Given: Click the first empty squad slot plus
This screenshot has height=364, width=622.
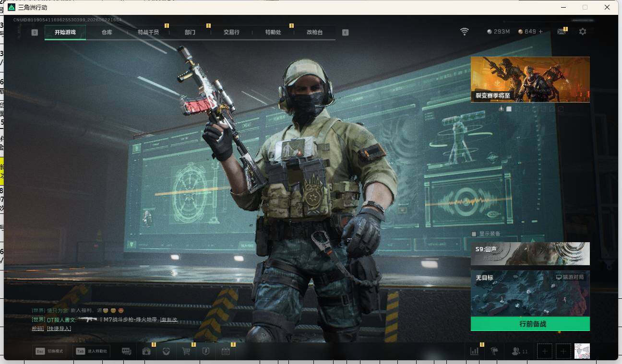Looking at the screenshot, I should 545,352.
